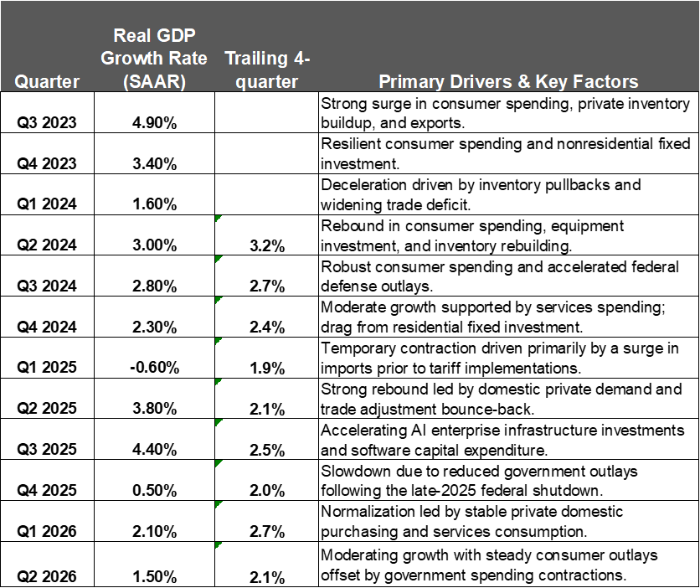This screenshot has height=588, width=700.
Task: Click the Q1 2024 quarter cell
Action: coord(48,194)
